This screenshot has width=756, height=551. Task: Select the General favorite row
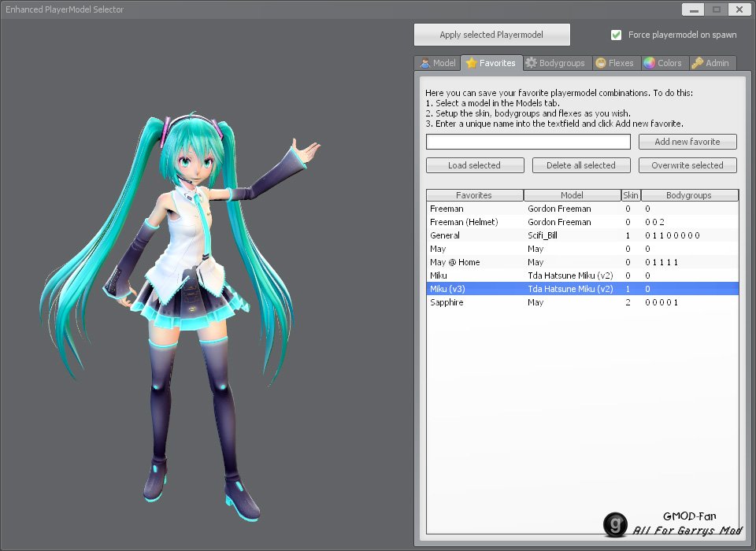583,235
